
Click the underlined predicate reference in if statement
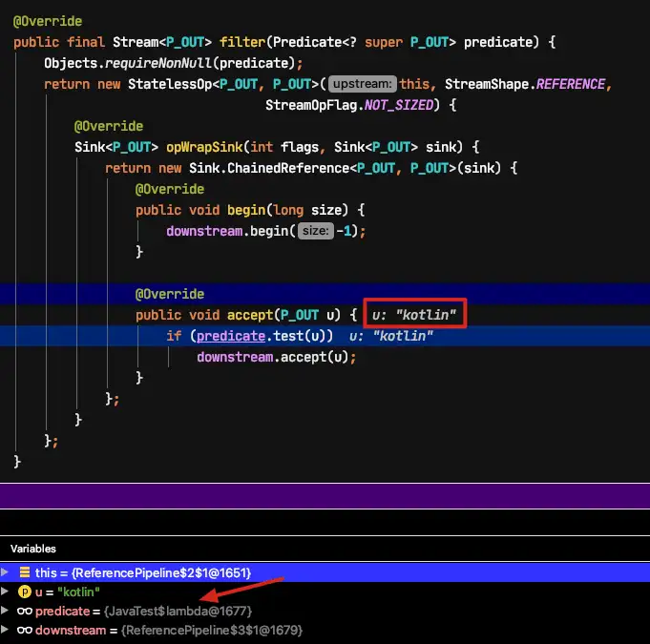pos(231,336)
